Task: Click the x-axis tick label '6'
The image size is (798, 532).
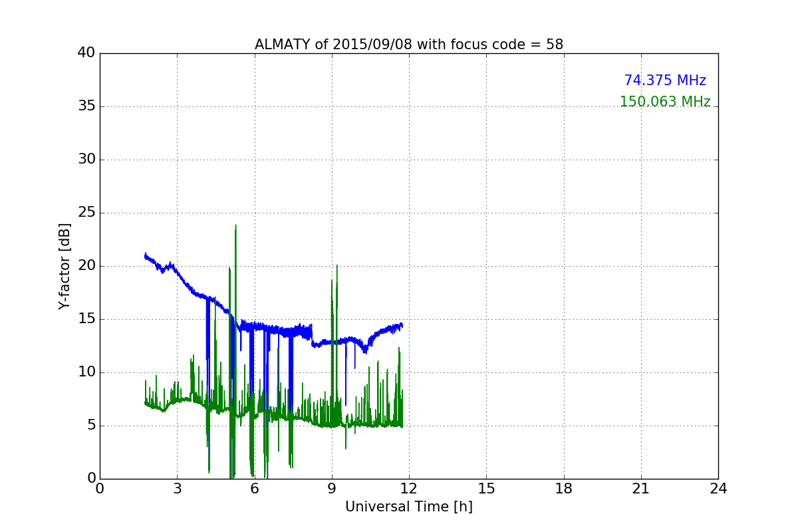Action: (x=255, y=488)
